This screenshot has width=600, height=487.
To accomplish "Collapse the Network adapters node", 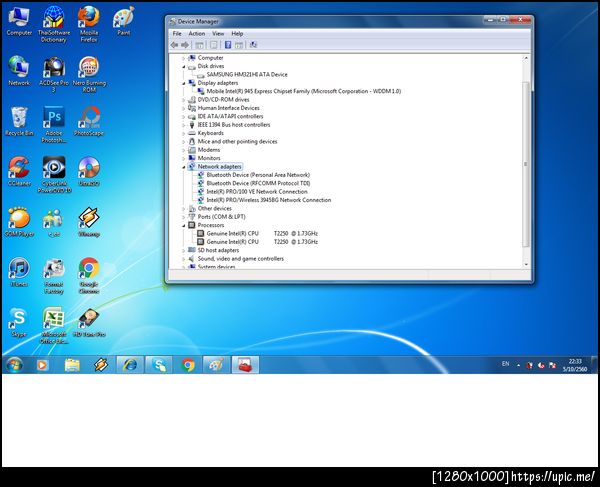I will tap(183, 167).
